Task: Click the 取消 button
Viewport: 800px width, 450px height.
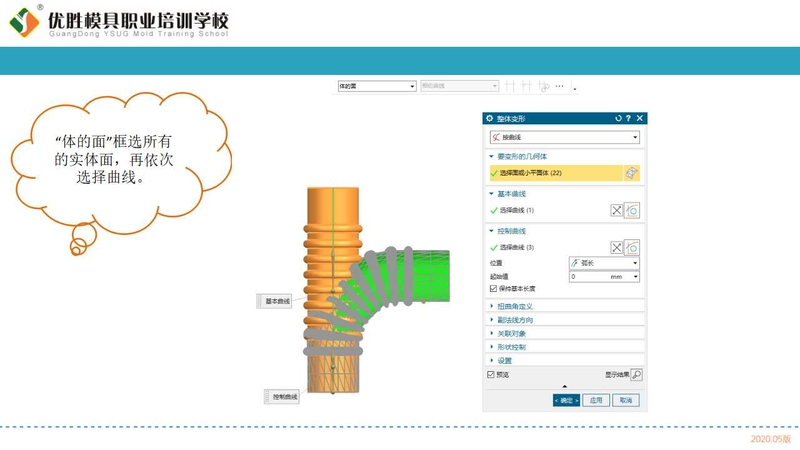Action: coord(625,400)
